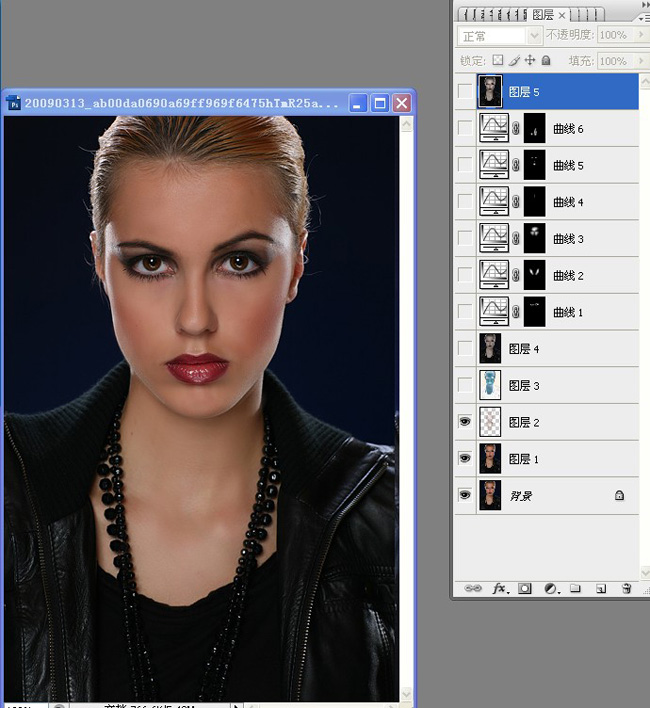
Task: Expand the fill 填充 slider arrow
Action: [640, 61]
